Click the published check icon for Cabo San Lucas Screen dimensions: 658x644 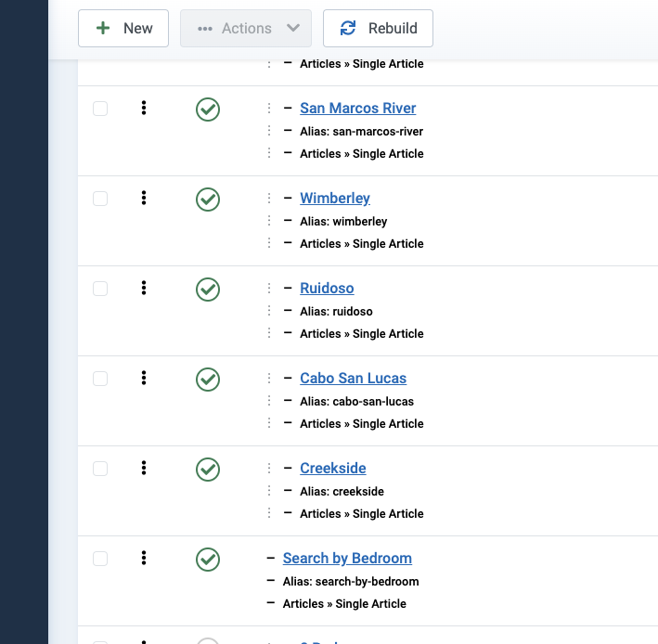208,380
